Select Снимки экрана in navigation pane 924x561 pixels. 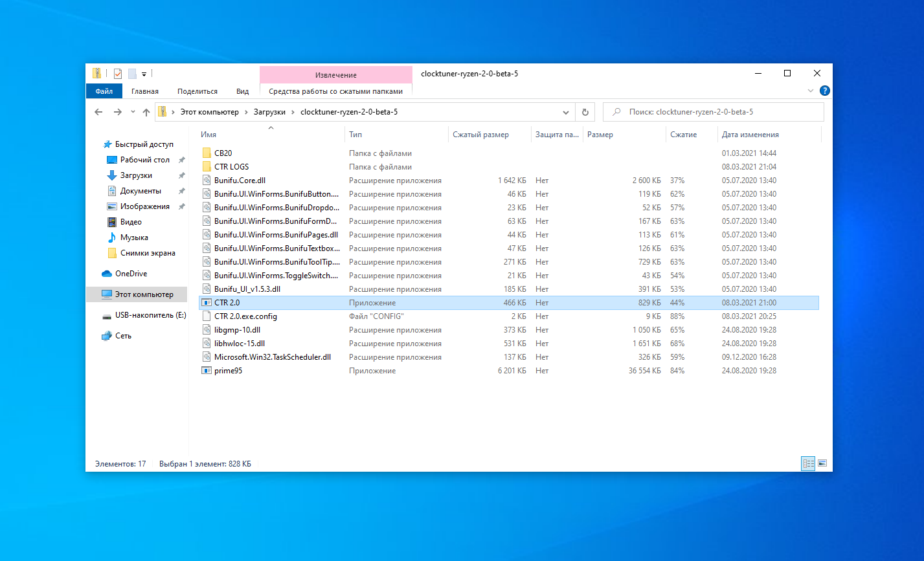tap(148, 253)
